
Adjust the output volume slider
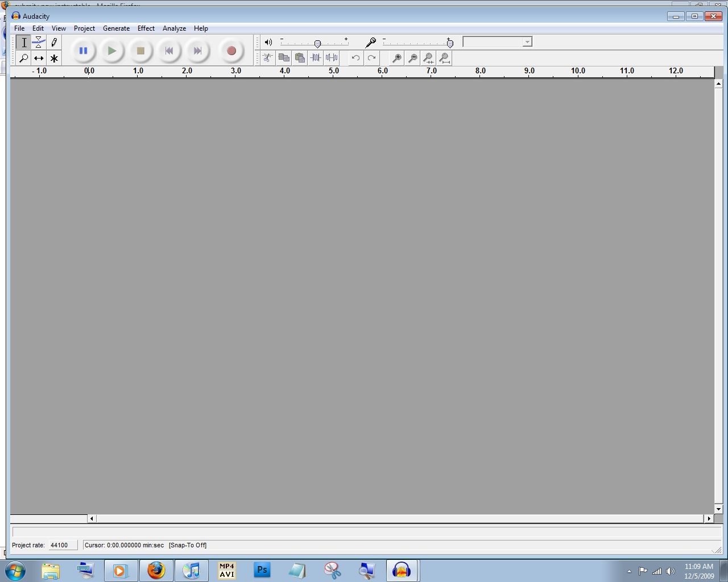point(317,43)
